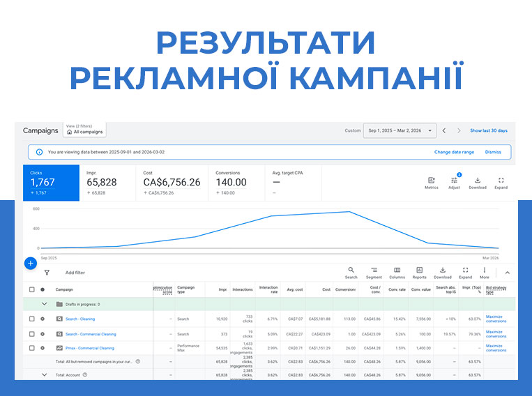Open the custom date range dropdown

coord(400,130)
